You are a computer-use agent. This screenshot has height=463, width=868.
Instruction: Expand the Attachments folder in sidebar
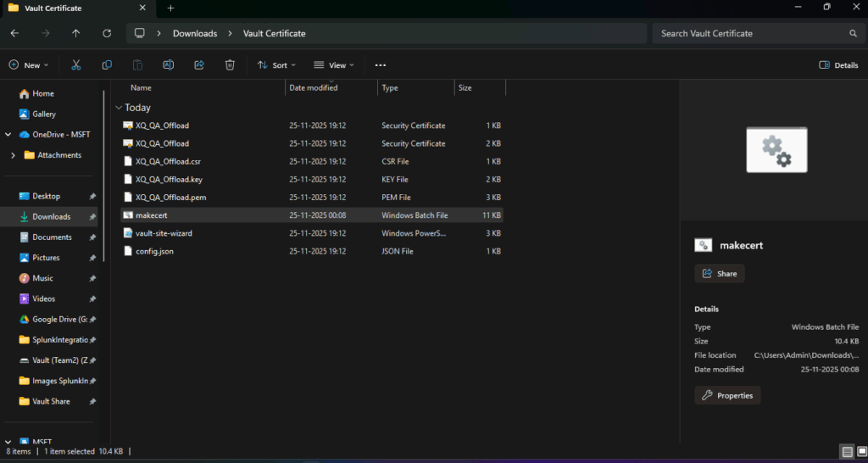(x=14, y=155)
